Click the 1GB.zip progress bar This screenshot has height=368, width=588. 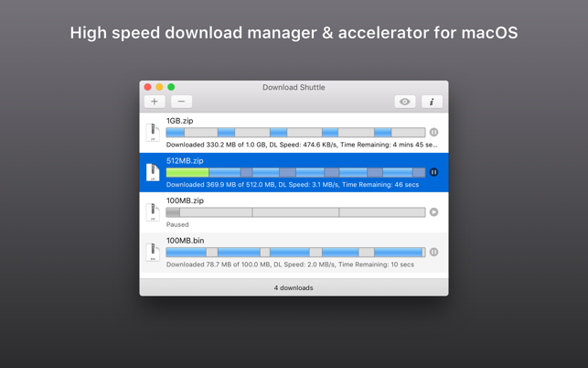[x=295, y=132]
